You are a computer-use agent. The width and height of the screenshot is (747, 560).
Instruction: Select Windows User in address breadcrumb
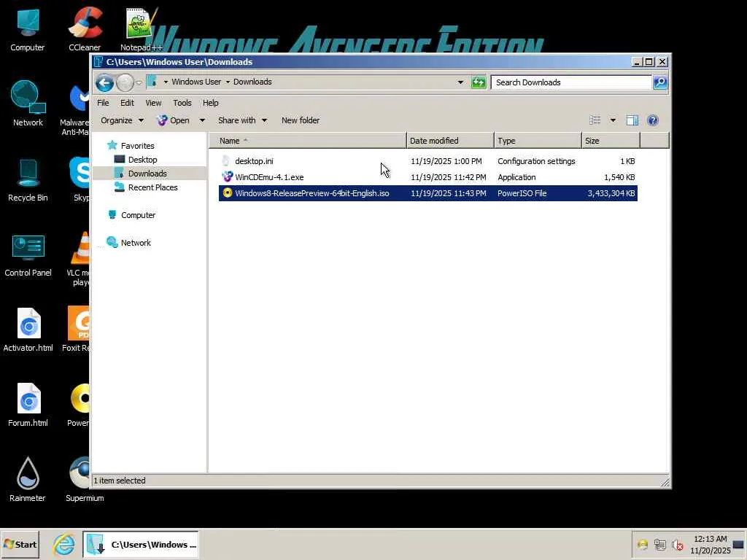pyautogui.click(x=196, y=82)
